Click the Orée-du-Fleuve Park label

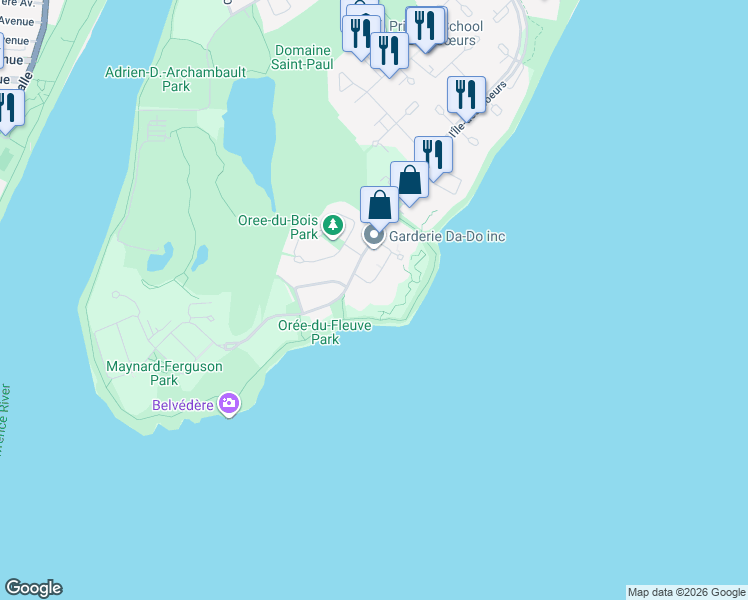click(325, 332)
